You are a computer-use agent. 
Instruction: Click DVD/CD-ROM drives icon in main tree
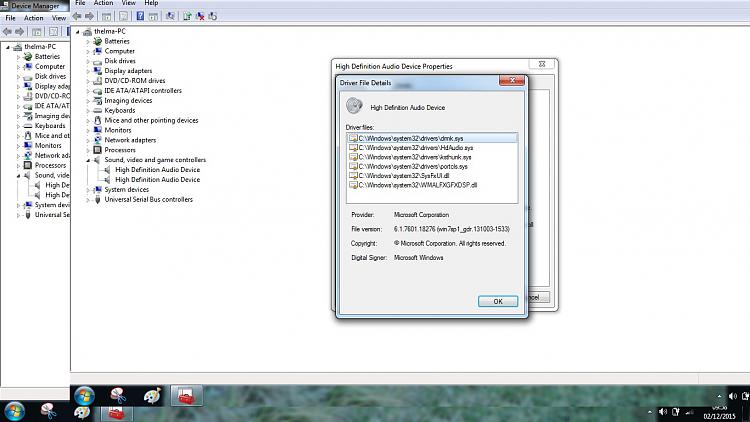pyautogui.click(x=98, y=81)
